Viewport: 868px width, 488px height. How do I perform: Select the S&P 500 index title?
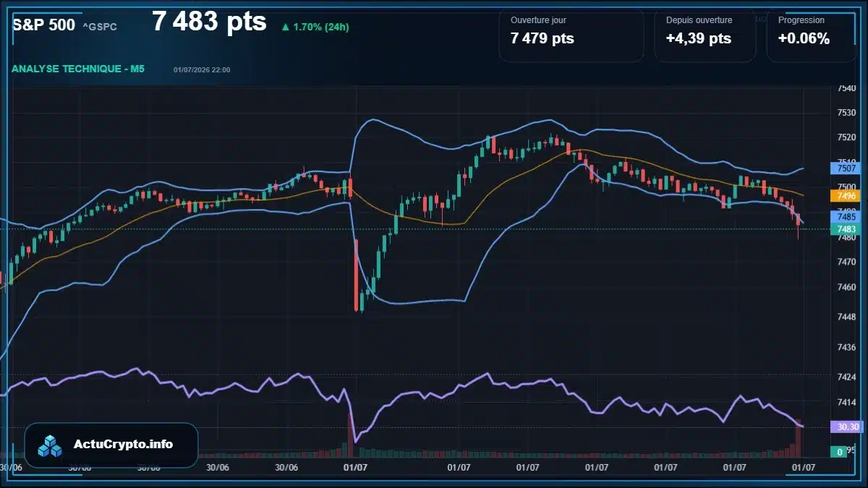tap(43, 25)
